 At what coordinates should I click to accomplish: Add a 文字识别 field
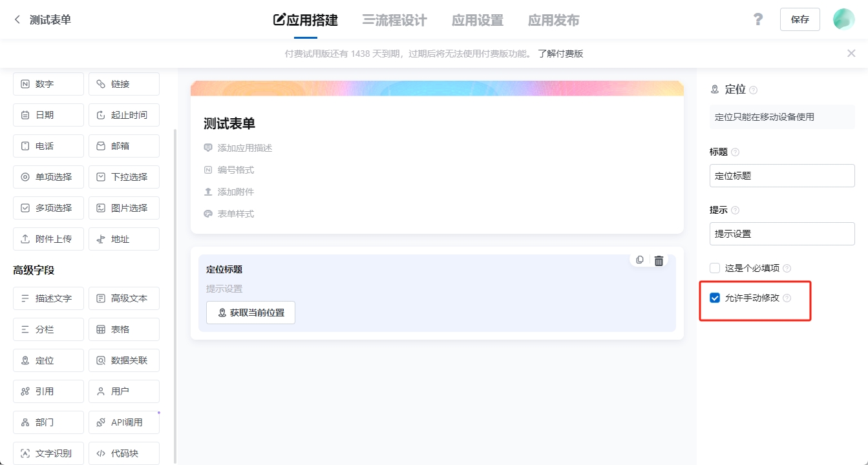(48, 453)
